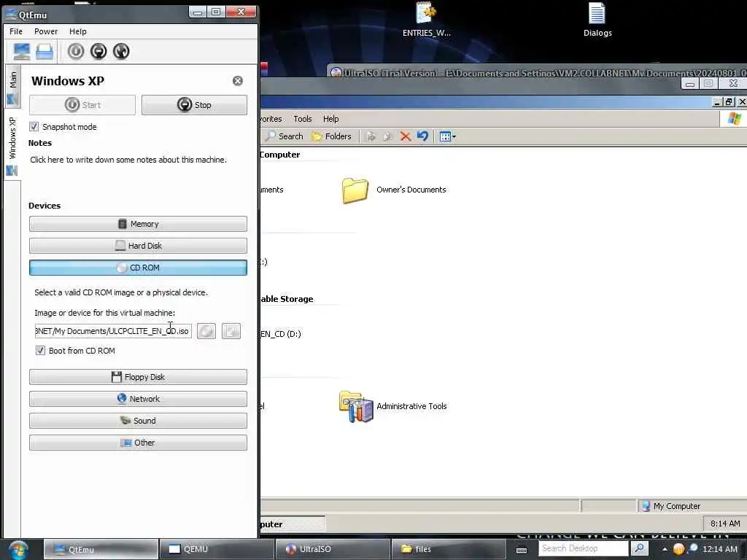Click the CD ROM image path field
Image resolution: width=747 pixels, height=560 pixels.
pos(113,331)
